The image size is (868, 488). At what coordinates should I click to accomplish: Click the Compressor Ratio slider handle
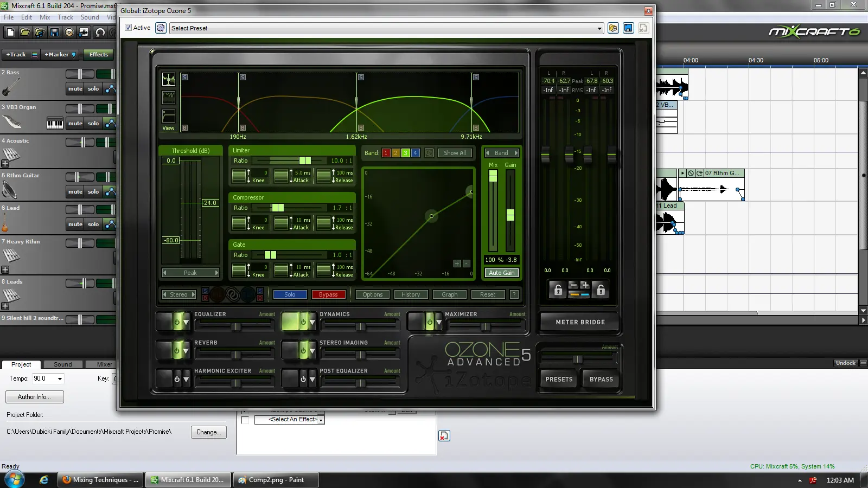pos(278,208)
